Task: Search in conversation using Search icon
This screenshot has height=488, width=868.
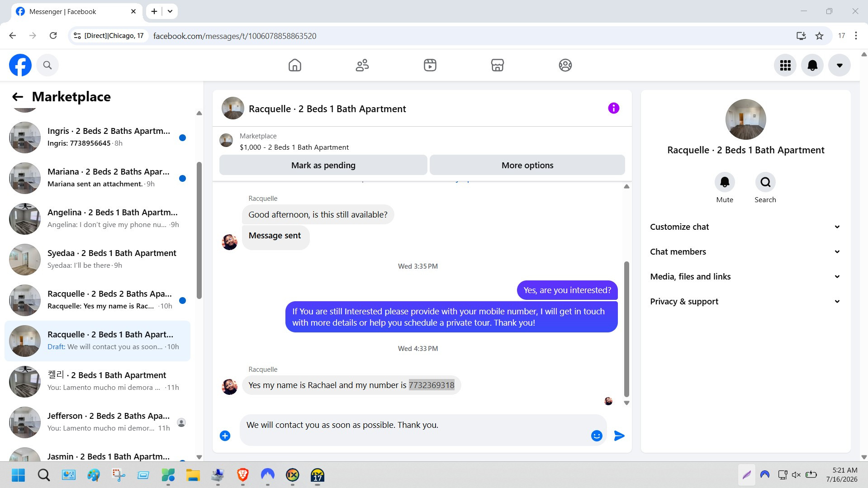Action: [765, 182]
